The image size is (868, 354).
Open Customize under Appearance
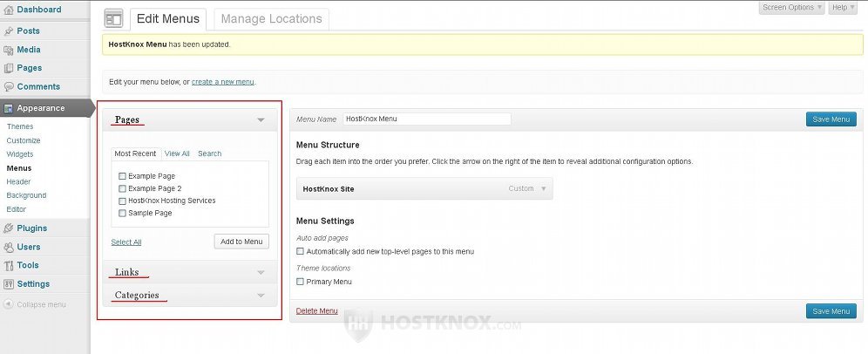pos(24,140)
